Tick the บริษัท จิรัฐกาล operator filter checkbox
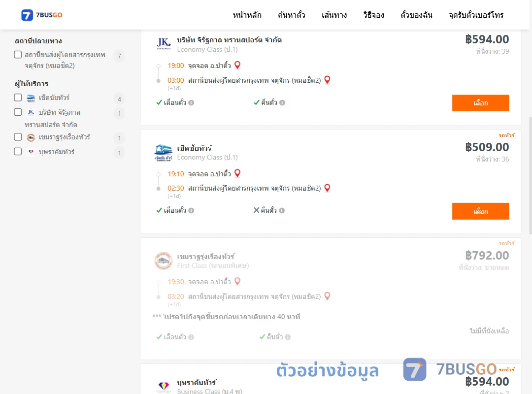532x394 pixels. tap(18, 112)
